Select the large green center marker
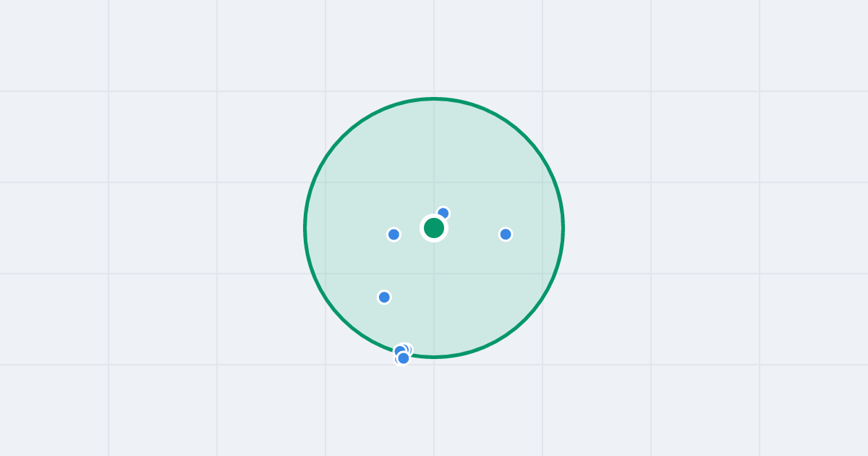Viewport: 868px width, 456px height. coord(434,228)
